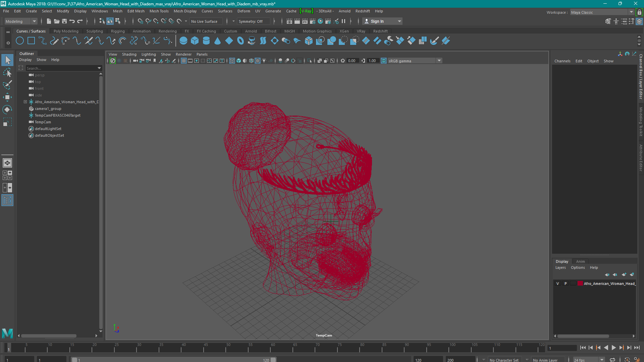
Task: Toggle wireframe on shaded in viewport
Action: [251, 61]
